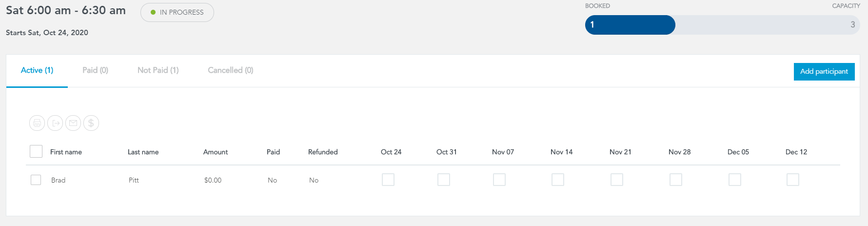Mark attendance for Nov 14

point(558,180)
